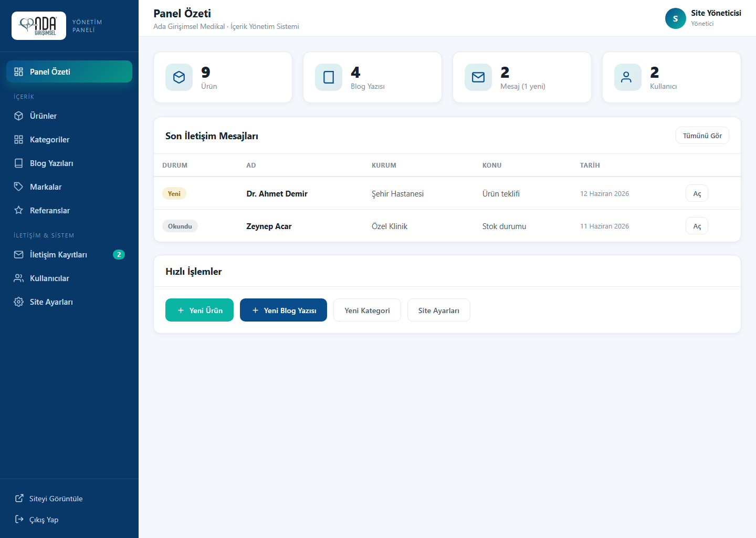This screenshot has height=538, width=756.
Task: Click the Kullanıcı stat card person icon
Action: (628, 77)
